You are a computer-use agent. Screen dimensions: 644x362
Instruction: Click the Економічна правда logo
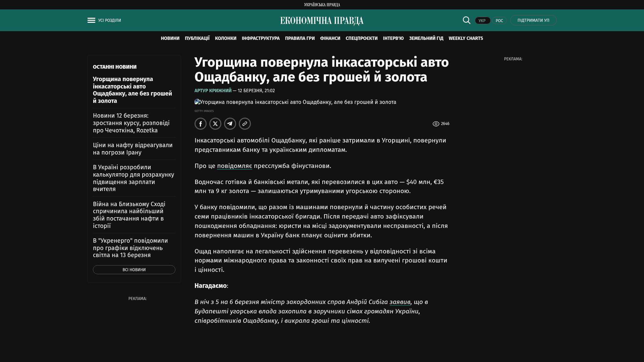(322, 21)
